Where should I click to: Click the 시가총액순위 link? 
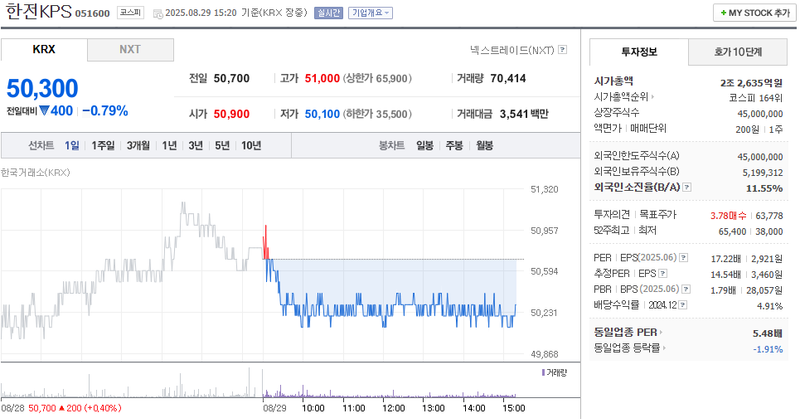point(621,97)
